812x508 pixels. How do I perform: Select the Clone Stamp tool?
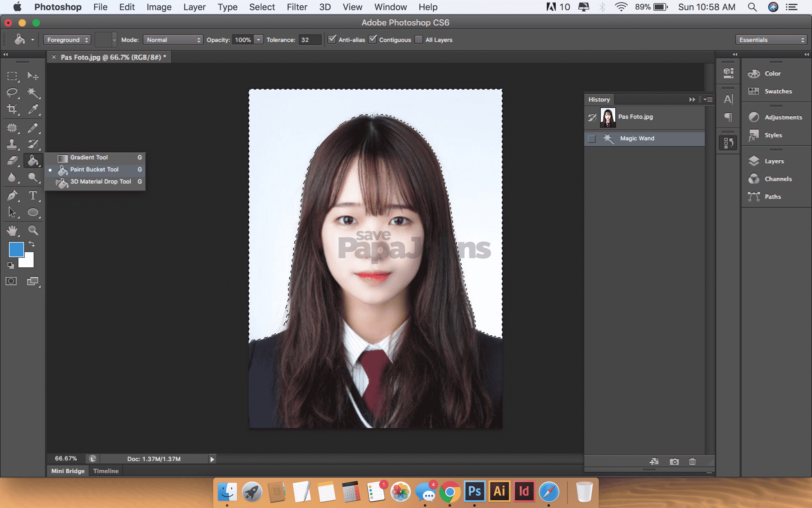[x=12, y=144]
